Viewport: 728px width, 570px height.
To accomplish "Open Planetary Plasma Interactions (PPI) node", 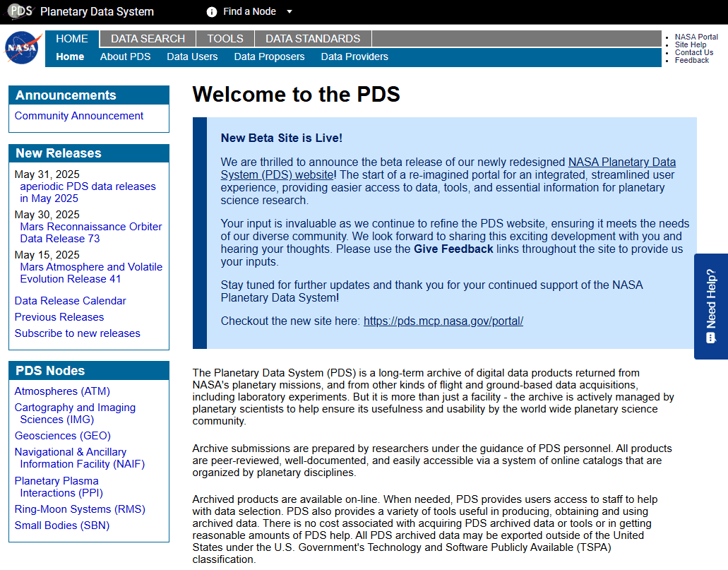I will coord(59,487).
